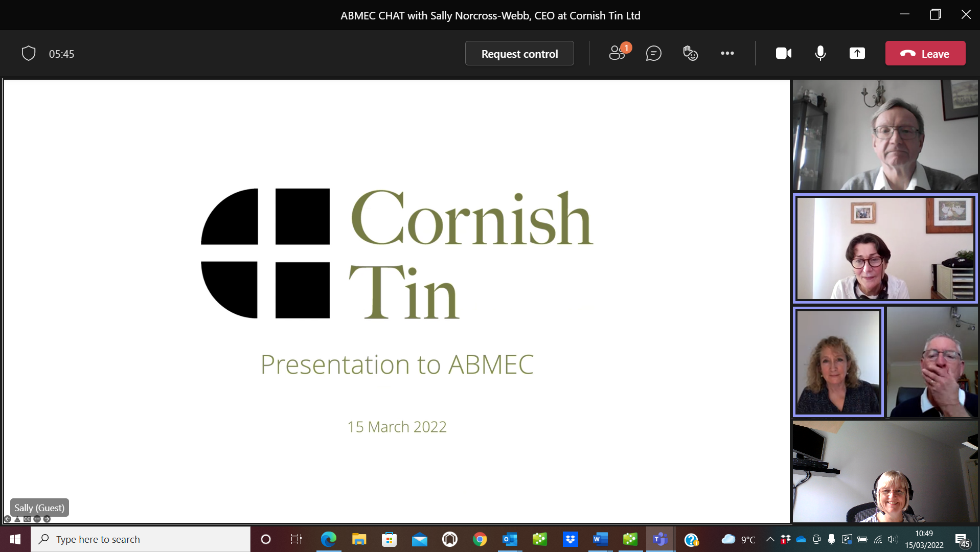Open the clock showing 10:49 15/03/2022
This screenshot has width=980, height=552.
(x=924, y=539)
